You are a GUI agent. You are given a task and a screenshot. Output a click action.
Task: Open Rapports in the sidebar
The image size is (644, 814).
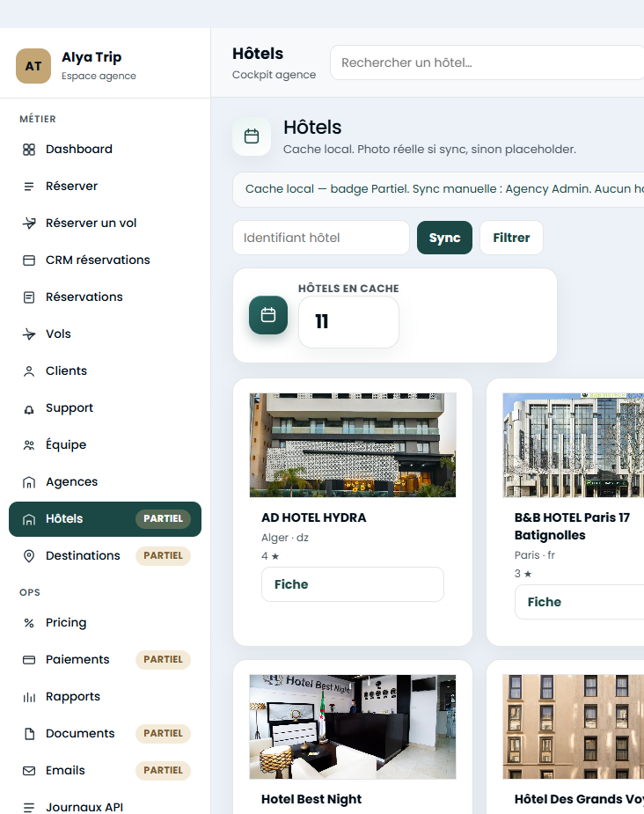pos(105,697)
